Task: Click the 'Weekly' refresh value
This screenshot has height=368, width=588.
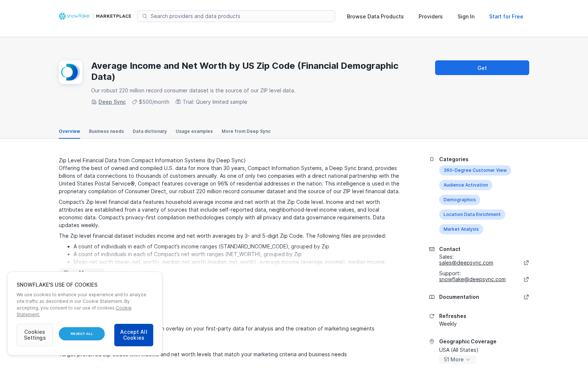Action: (448, 324)
